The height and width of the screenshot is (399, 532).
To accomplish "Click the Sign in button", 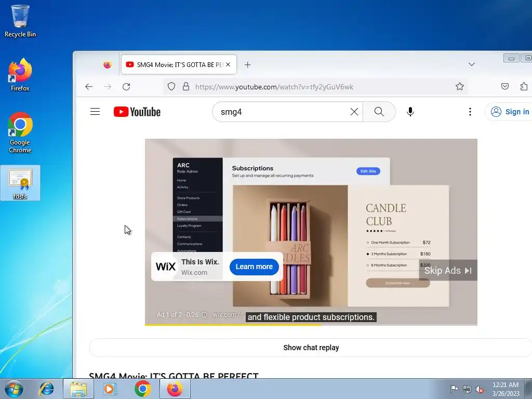I will pyautogui.click(x=509, y=112).
